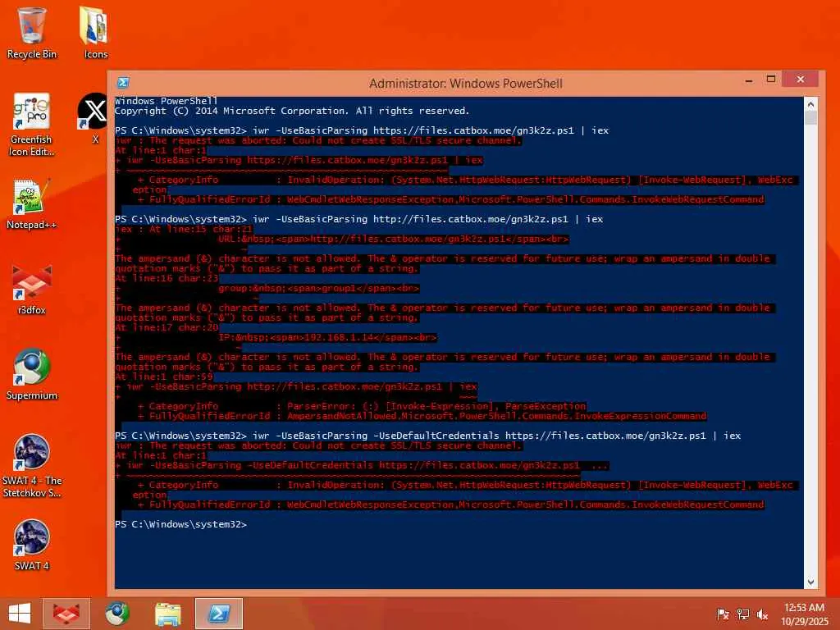Click the Administrator: Windows PowerShell title bar

[x=466, y=83]
